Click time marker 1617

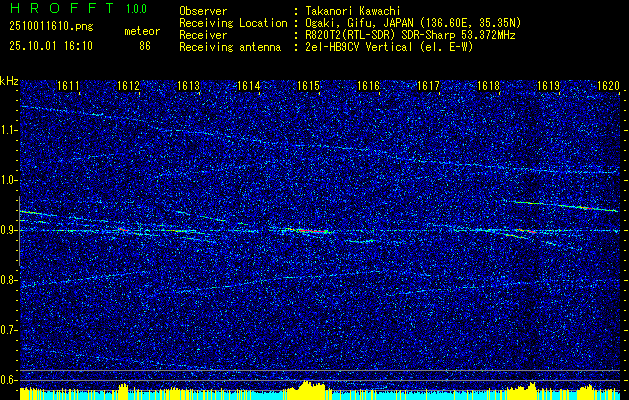pyautogui.click(x=429, y=86)
